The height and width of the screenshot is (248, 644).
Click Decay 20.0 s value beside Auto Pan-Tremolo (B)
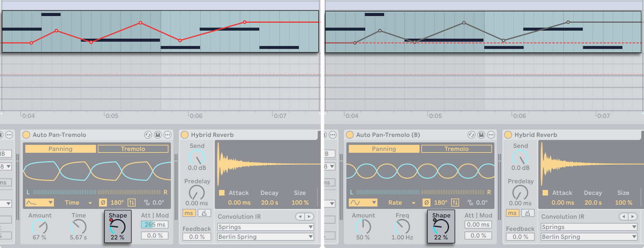point(593,203)
